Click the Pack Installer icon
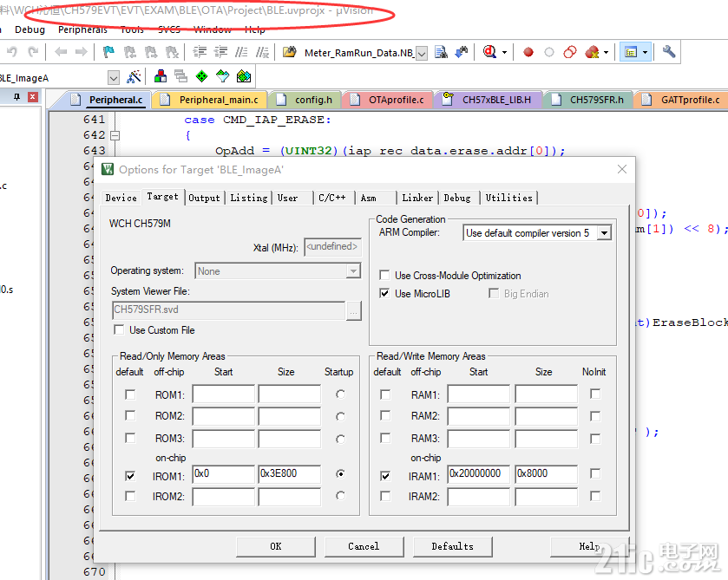This screenshot has width=728, height=580. [x=244, y=76]
